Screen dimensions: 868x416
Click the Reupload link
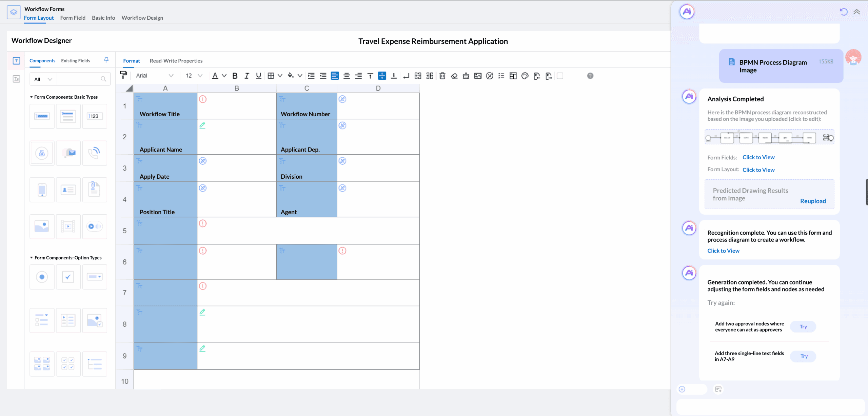[813, 201]
